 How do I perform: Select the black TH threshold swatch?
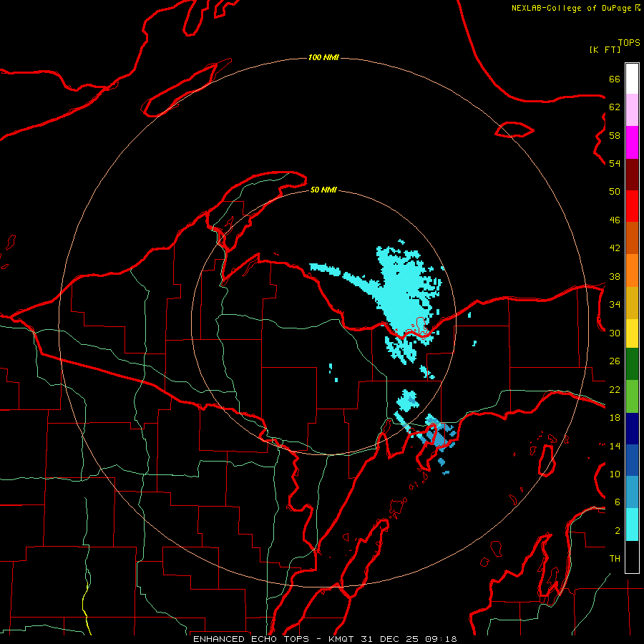point(632,557)
